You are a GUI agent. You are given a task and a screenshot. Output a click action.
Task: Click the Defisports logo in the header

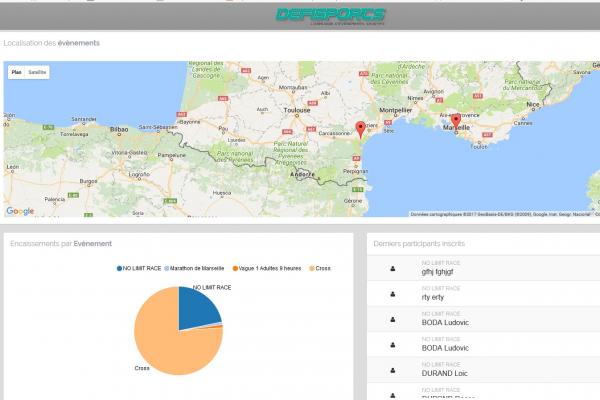pos(330,16)
